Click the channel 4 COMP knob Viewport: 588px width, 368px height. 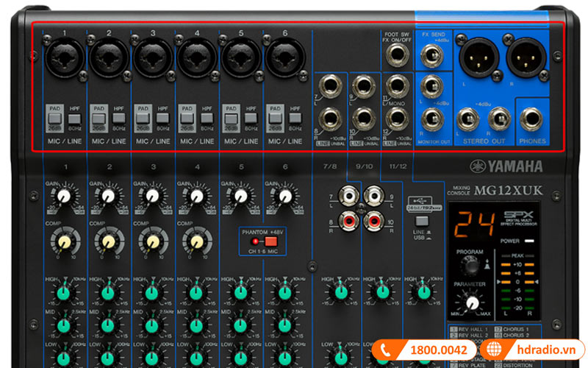pos(197,241)
